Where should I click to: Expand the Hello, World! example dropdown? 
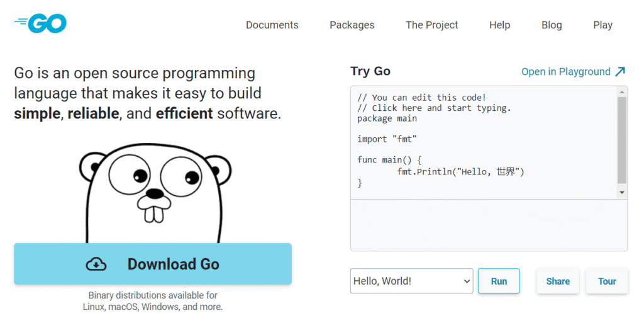pos(411,281)
